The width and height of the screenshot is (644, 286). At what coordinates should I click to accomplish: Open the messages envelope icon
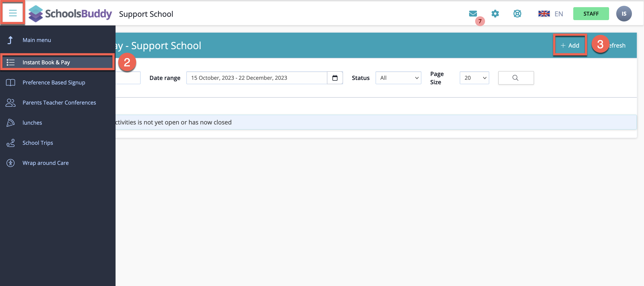(x=473, y=13)
